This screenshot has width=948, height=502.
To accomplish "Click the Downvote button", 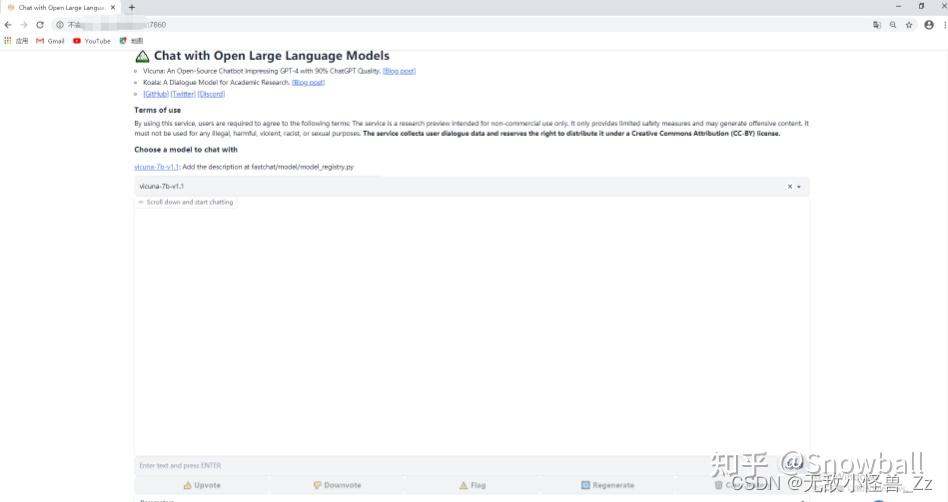I will 337,485.
